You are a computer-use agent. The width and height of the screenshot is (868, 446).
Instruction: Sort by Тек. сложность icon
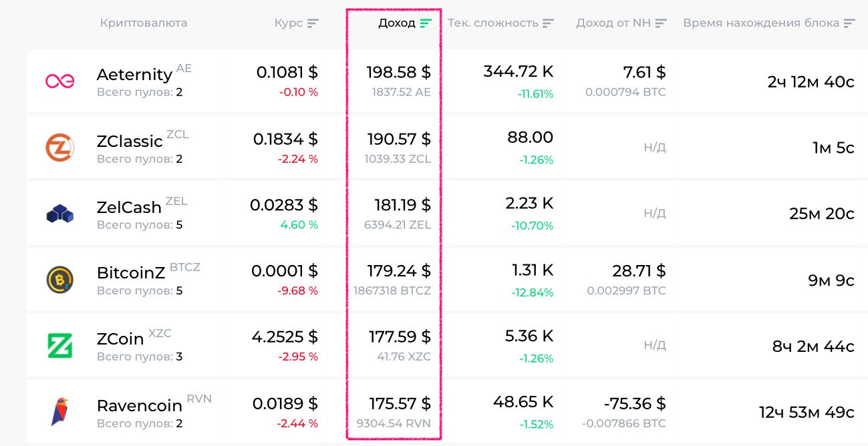tap(548, 23)
